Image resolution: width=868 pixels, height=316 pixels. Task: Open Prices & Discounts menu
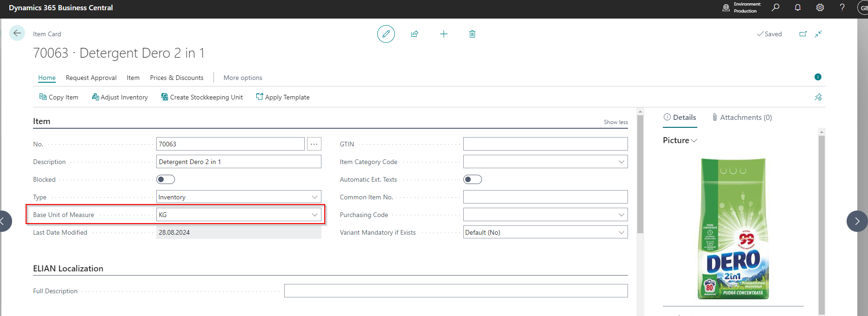pos(177,78)
